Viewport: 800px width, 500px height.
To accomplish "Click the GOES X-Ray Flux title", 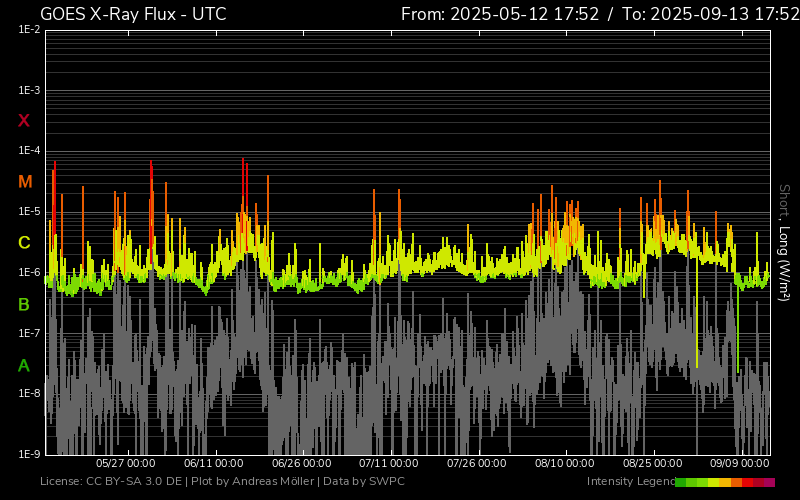I will (x=132, y=14).
